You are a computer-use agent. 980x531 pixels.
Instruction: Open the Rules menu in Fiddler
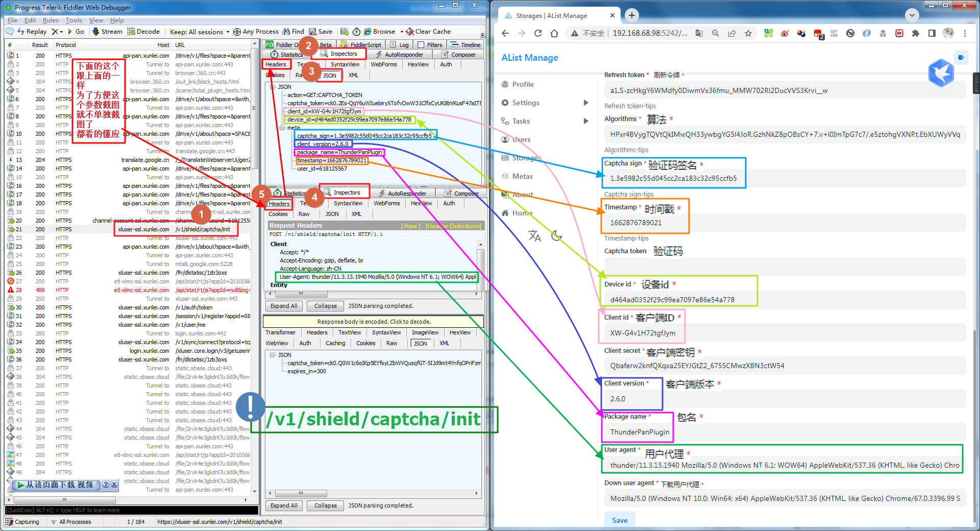tap(51, 20)
